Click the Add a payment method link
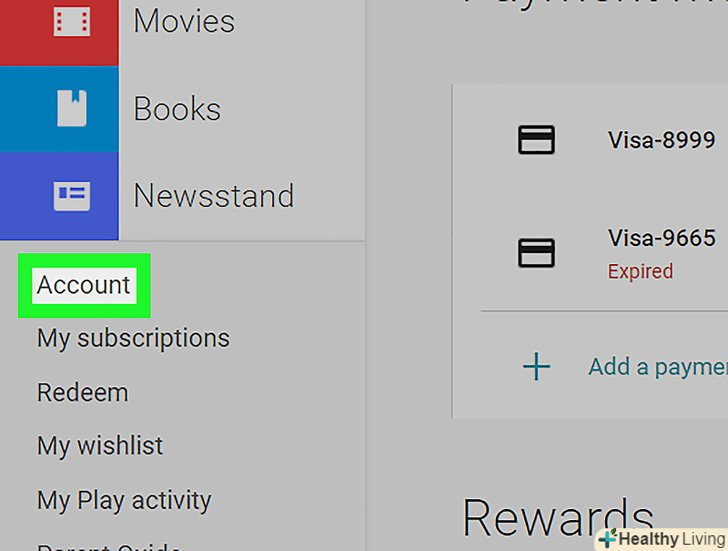 tap(658, 367)
